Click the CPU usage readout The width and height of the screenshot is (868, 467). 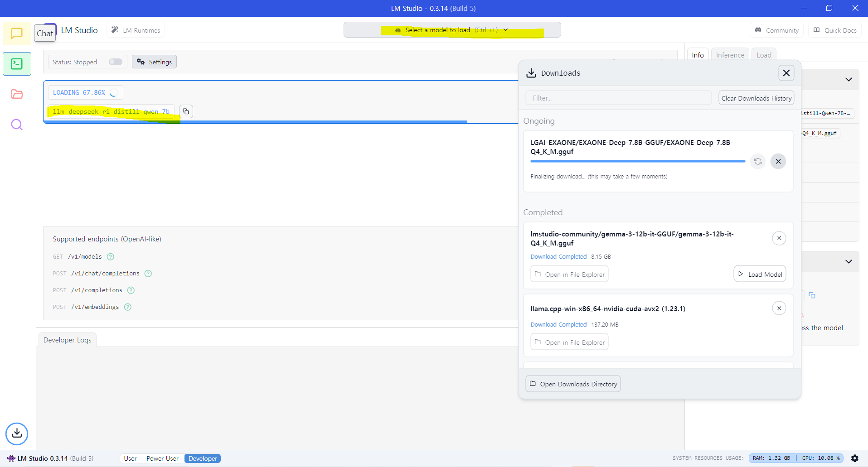(x=821, y=458)
